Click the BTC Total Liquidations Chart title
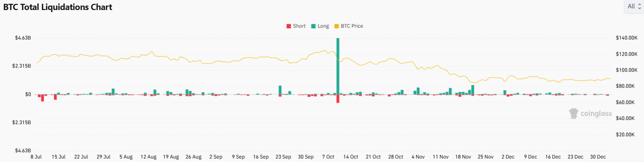 [x=58, y=7]
